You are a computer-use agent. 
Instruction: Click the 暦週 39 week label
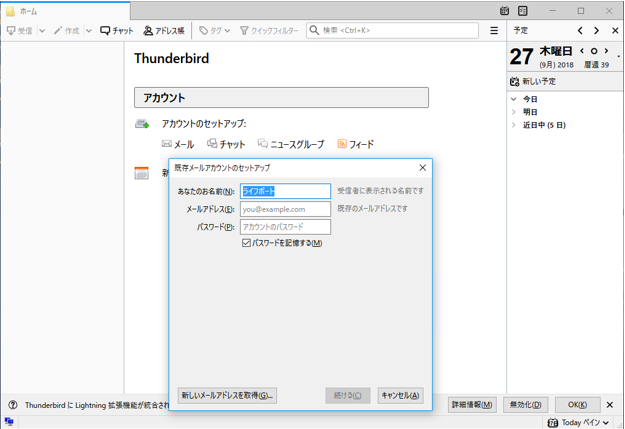(597, 65)
